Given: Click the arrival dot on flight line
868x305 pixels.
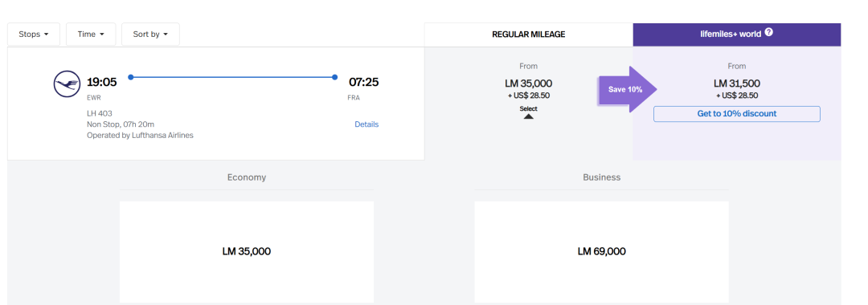Looking at the screenshot, I should (335, 77).
